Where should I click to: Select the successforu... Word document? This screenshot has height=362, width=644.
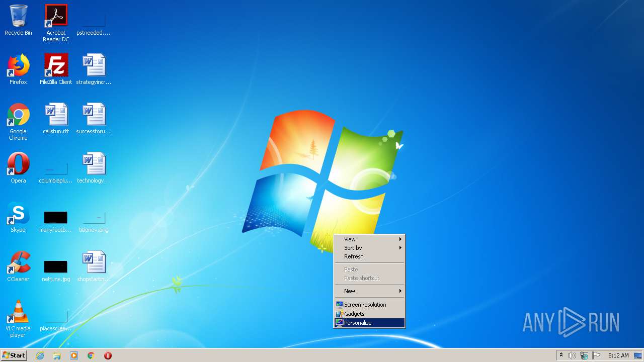point(94,119)
